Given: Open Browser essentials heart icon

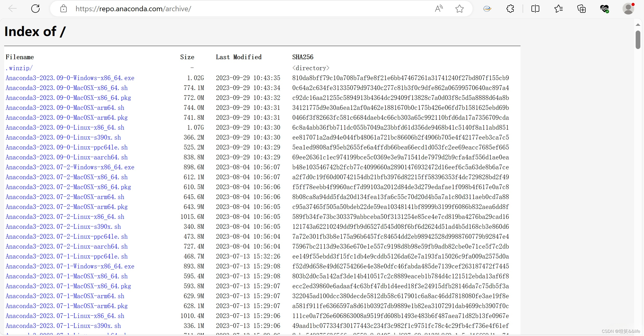Looking at the screenshot, I should pyautogui.click(x=604, y=9).
